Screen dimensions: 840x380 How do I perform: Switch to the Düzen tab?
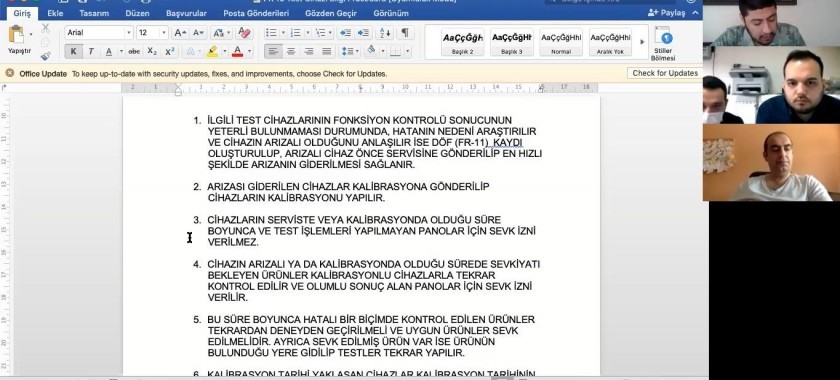pyautogui.click(x=138, y=13)
